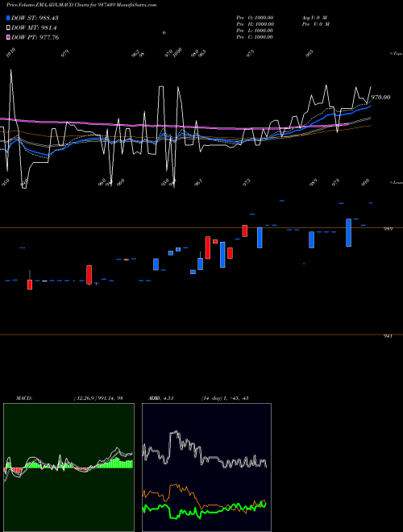Select the DOW PT: 977.76 legend text

coord(35,37)
